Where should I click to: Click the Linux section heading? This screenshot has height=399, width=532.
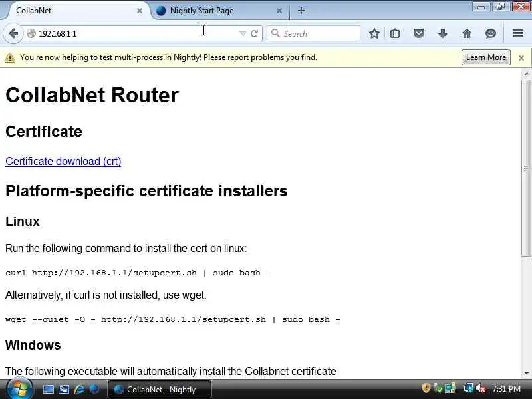[x=23, y=221]
